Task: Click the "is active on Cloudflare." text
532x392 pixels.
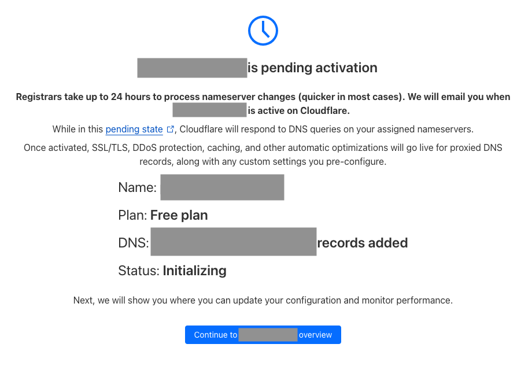Action: tap(299, 110)
